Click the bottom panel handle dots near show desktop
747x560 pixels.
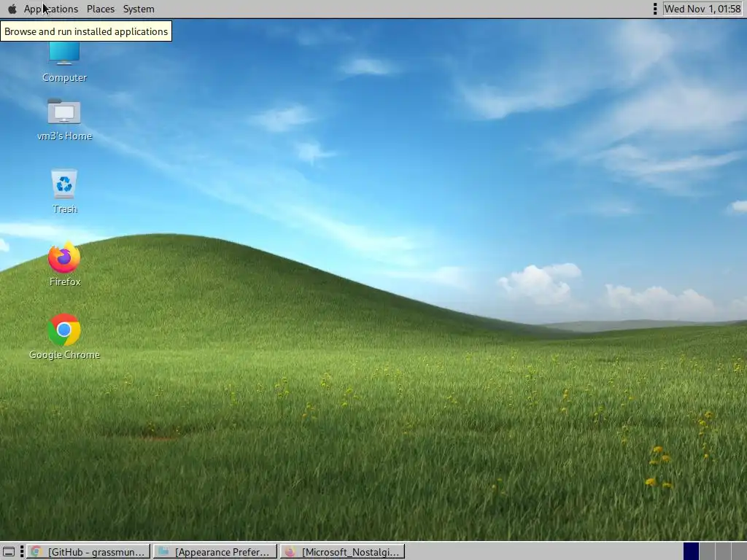coord(22,552)
